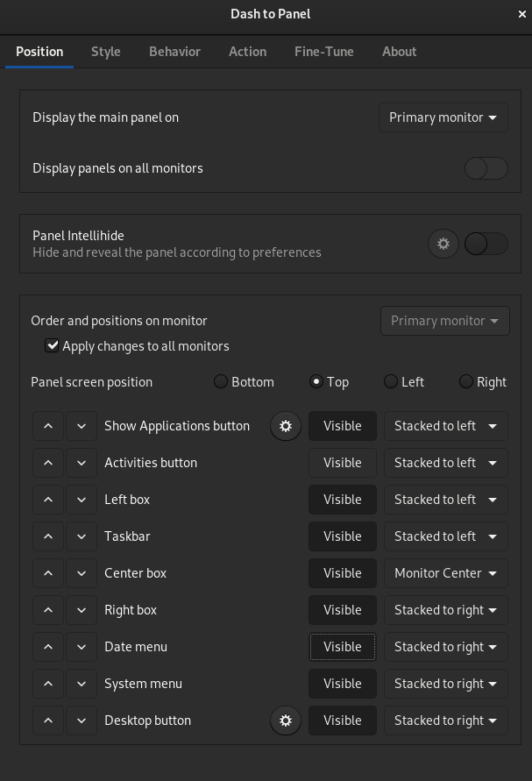This screenshot has height=781, width=532.
Task: Move System menu up
Action: point(48,684)
